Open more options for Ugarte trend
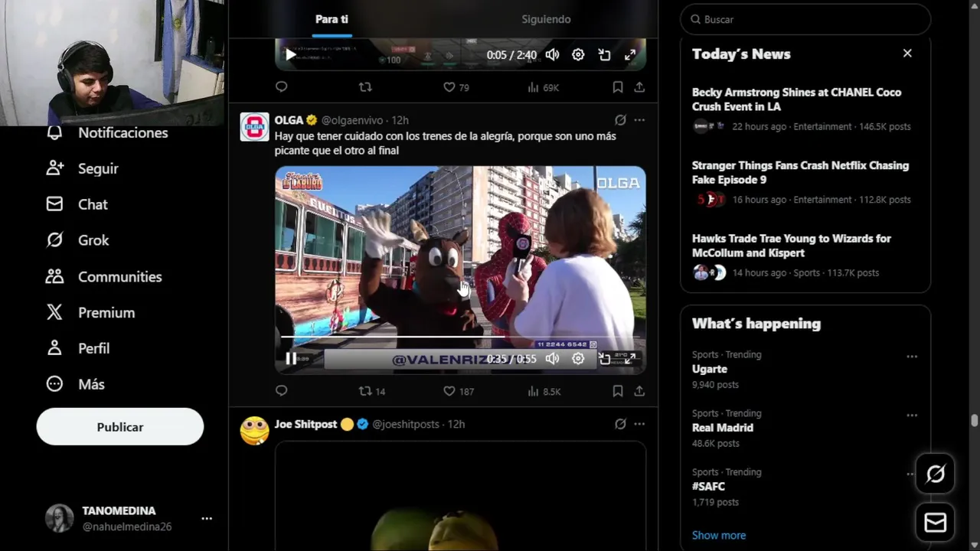 [x=912, y=357]
